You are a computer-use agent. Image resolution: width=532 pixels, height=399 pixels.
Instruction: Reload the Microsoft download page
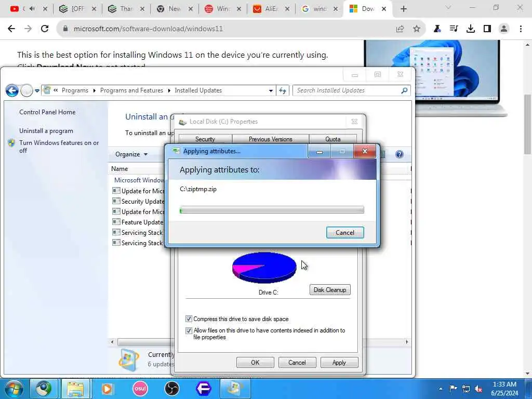(x=45, y=29)
